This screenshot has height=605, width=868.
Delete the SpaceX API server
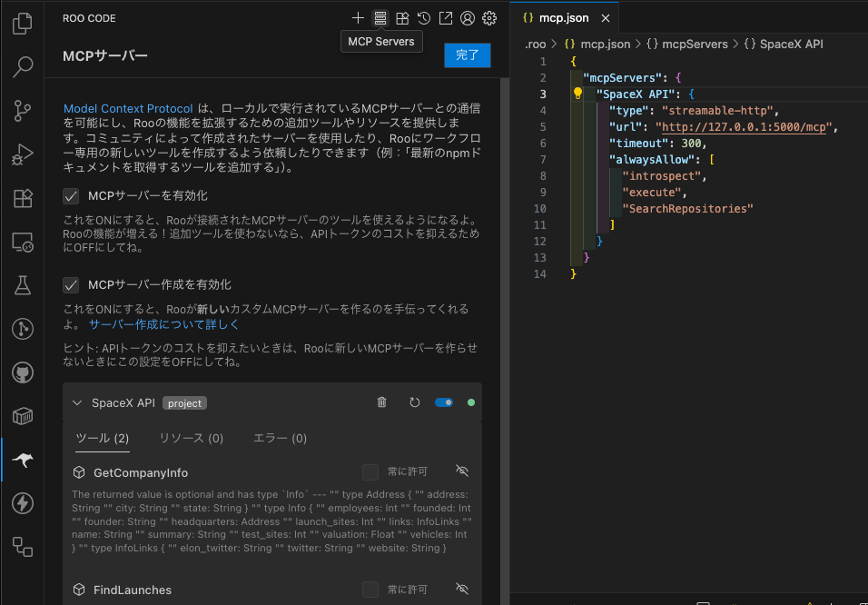click(382, 402)
